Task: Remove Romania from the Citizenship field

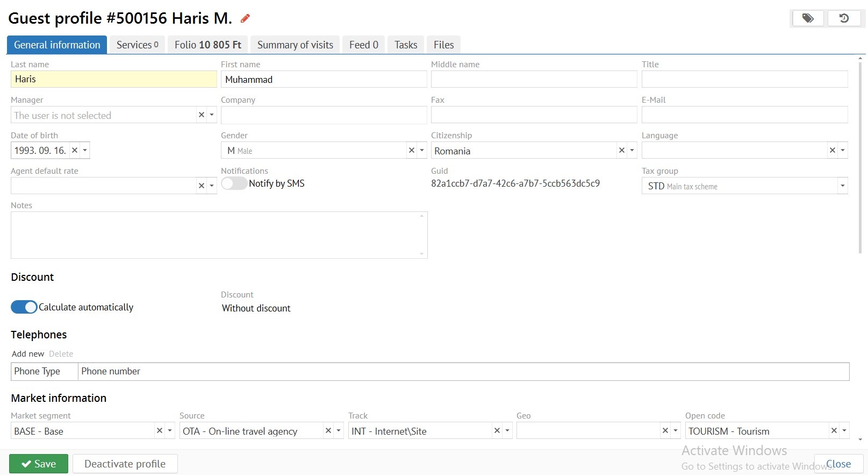Action: 622,151
